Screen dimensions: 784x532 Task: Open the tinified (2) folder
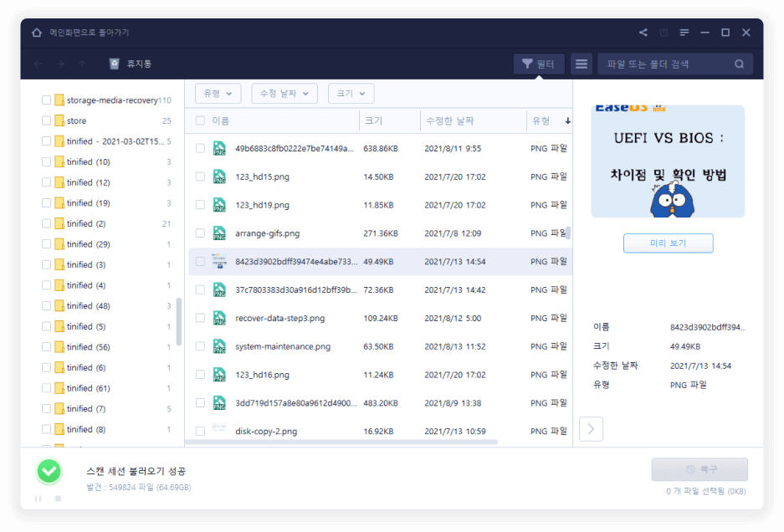pos(86,223)
